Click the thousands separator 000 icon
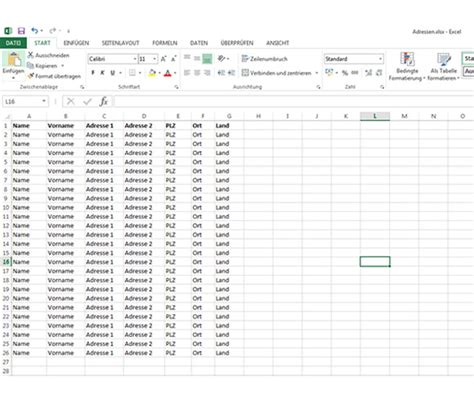Image resolution: width=474 pixels, height=408 pixels. pos(355,73)
